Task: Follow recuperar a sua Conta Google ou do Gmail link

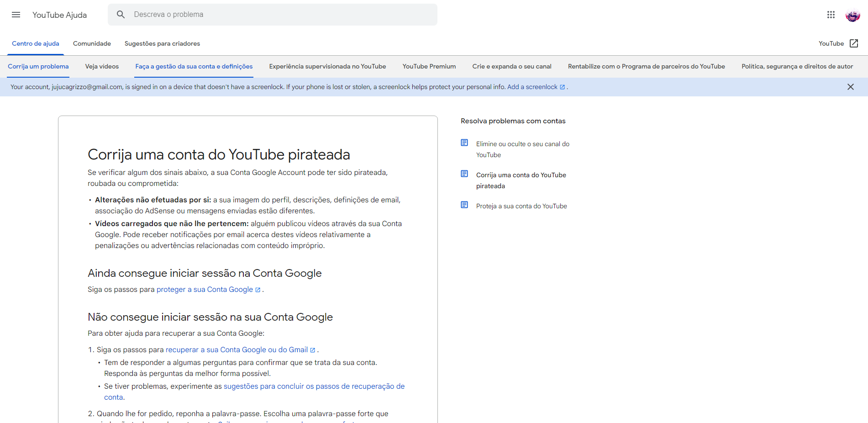Action: [237, 350]
